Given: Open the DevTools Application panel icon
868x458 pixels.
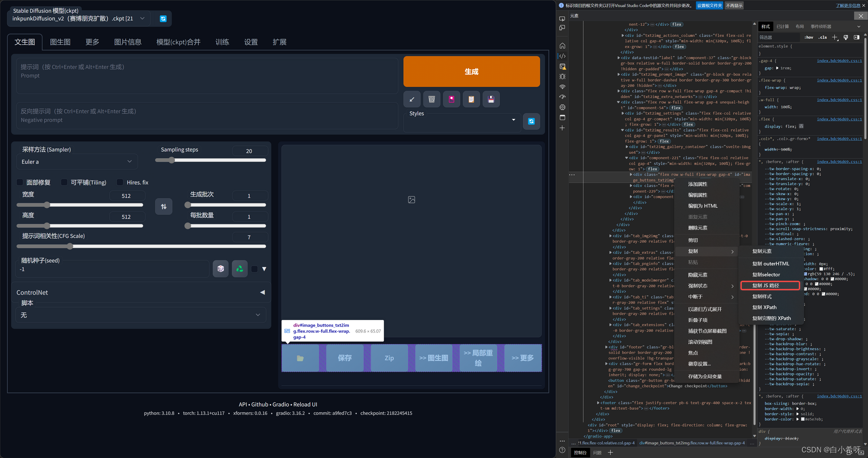Looking at the screenshot, I should pyautogui.click(x=562, y=118).
